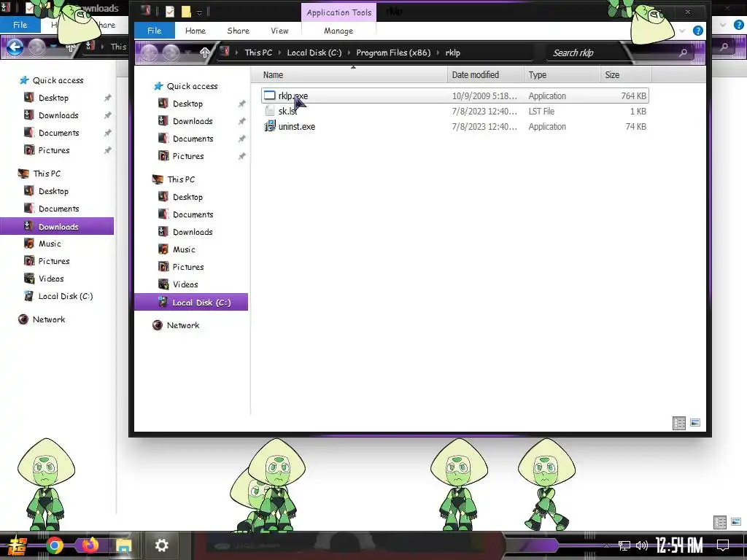This screenshot has height=560, width=747.
Task: Expand the breadcrumb arrow after Local Disk (C:)
Action: (x=349, y=52)
